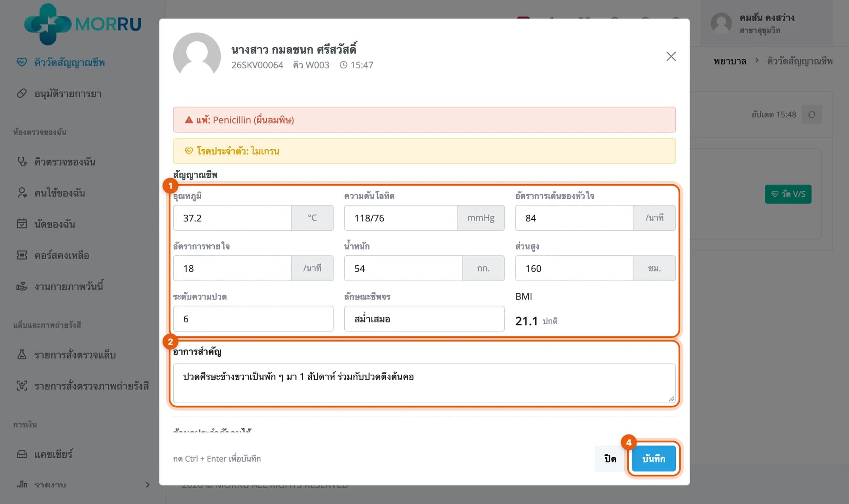Click the อาการสำคัญ textarea resize handle

(x=671, y=398)
